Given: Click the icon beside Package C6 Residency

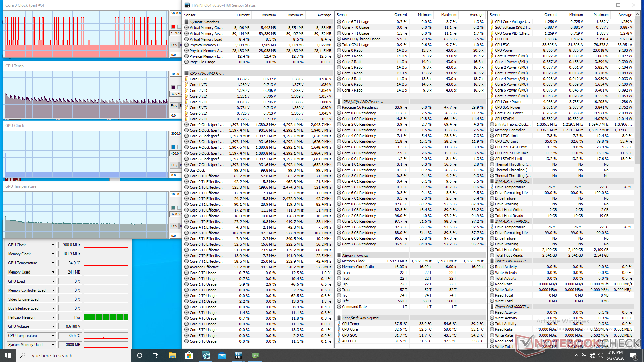Looking at the screenshot, I should point(339,107).
